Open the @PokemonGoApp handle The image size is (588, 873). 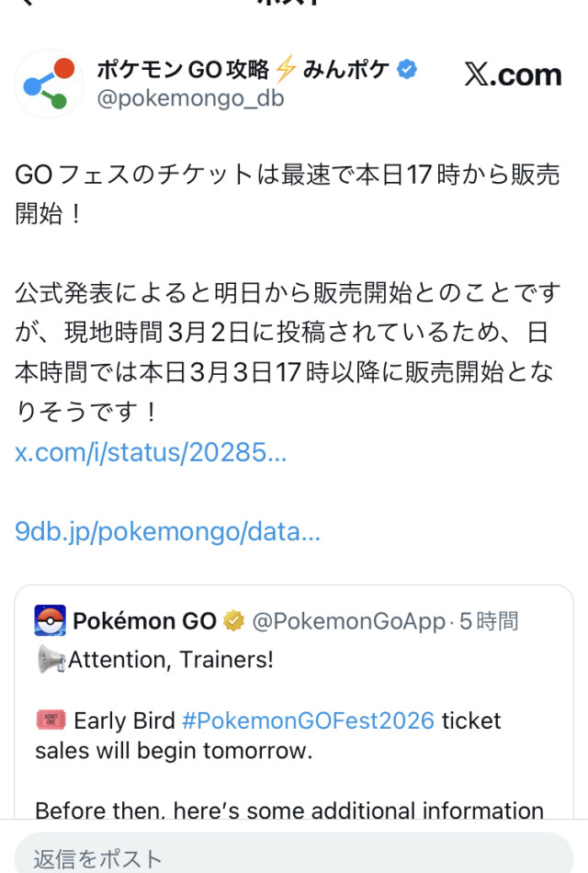pyautogui.click(x=348, y=621)
